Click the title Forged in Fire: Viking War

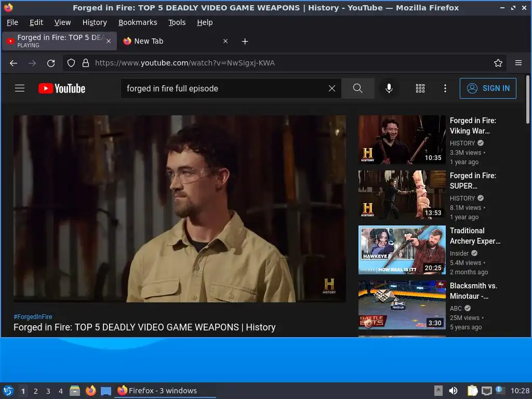tap(473, 126)
